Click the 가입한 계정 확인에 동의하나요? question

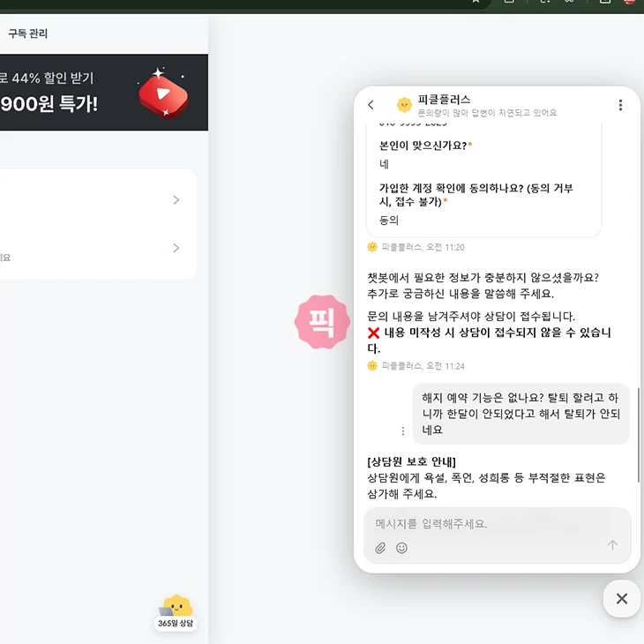[x=476, y=195]
